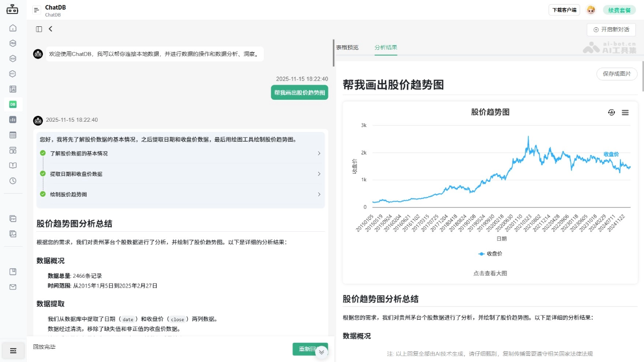Collapse the conversation panel with sidebar toggle
644x362 pixels.
pyautogui.click(x=38, y=28)
